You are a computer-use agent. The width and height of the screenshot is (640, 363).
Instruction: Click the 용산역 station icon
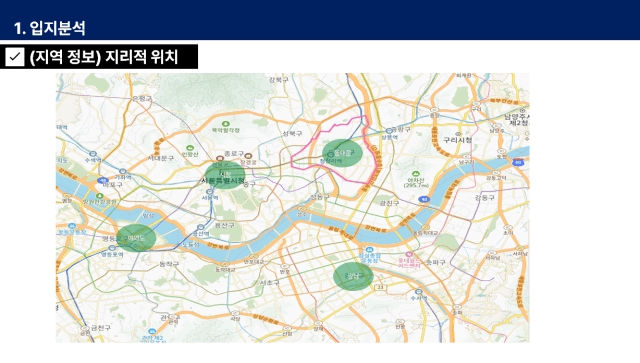click(200, 227)
